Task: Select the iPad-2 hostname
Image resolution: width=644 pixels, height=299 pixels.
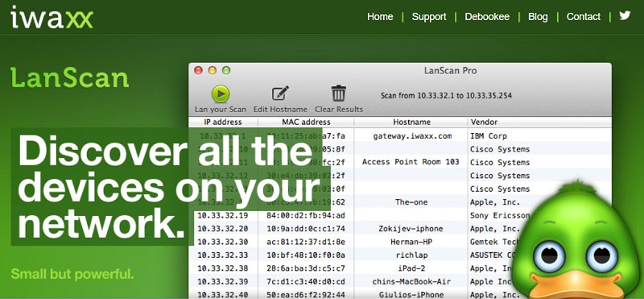Action: point(411,268)
